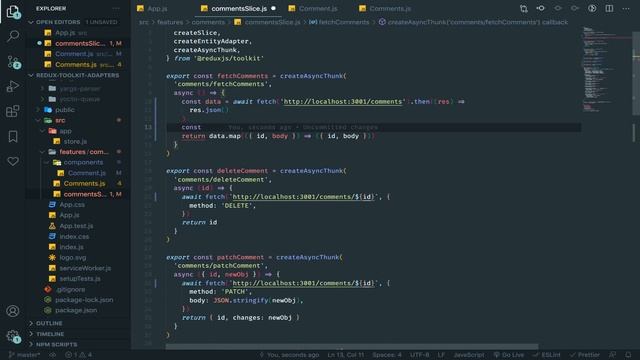Image resolution: width=640 pixels, height=360 pixels.
Task: Select the commentsSlice.js editor tab
Action: [x=239, y=8]
